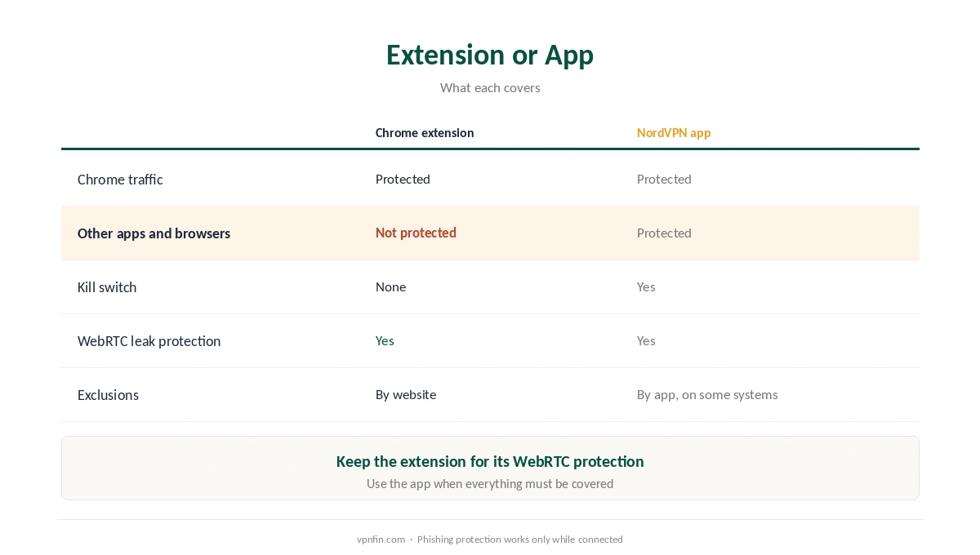The image size is (980, 555).
Task: Click the 'By website' cell
Action: click(406, 395)
